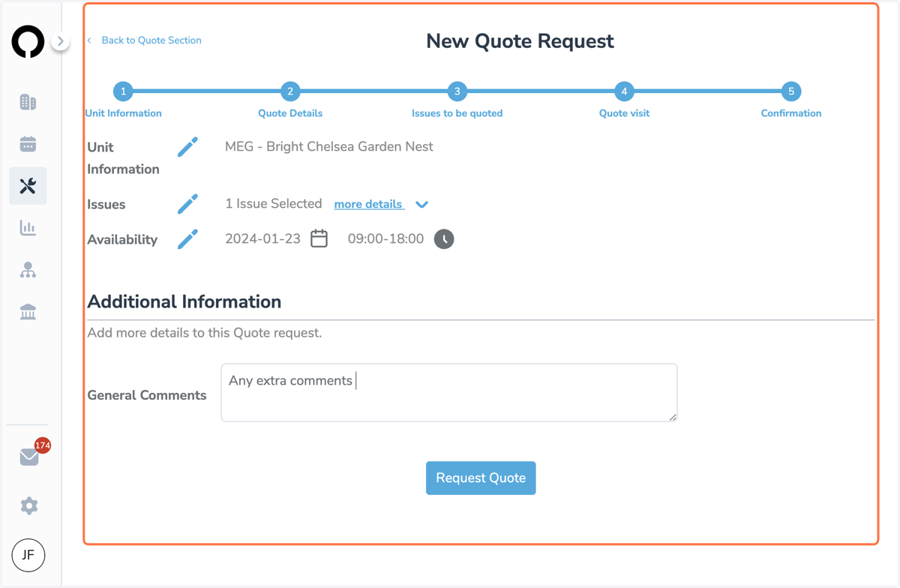Edit Unit Information with pencil icon
The height and width of the screenshot is (588, 900).
(x=187, y=147)
